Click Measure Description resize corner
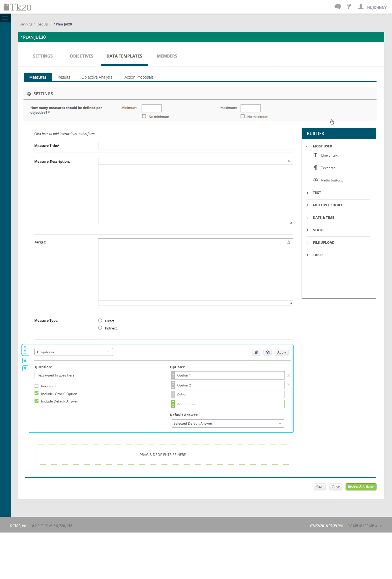Screen dimensions: 392x579 [x=291, y=222]
